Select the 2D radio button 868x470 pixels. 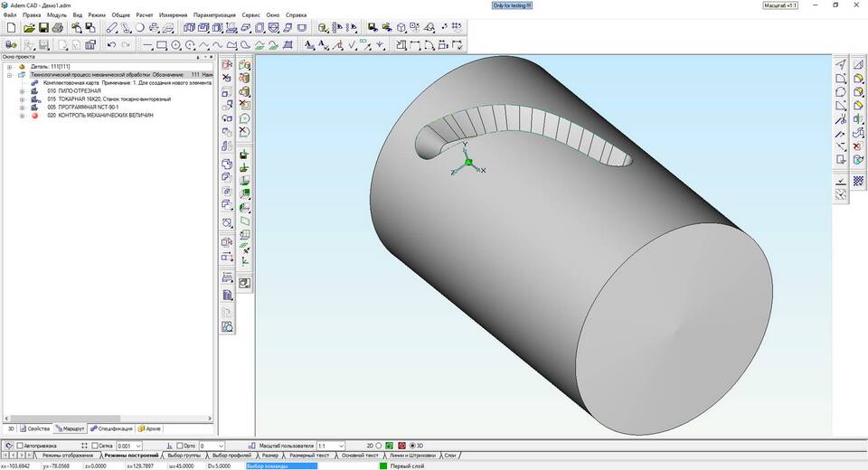pyautogui.click(x=379, y=446)
